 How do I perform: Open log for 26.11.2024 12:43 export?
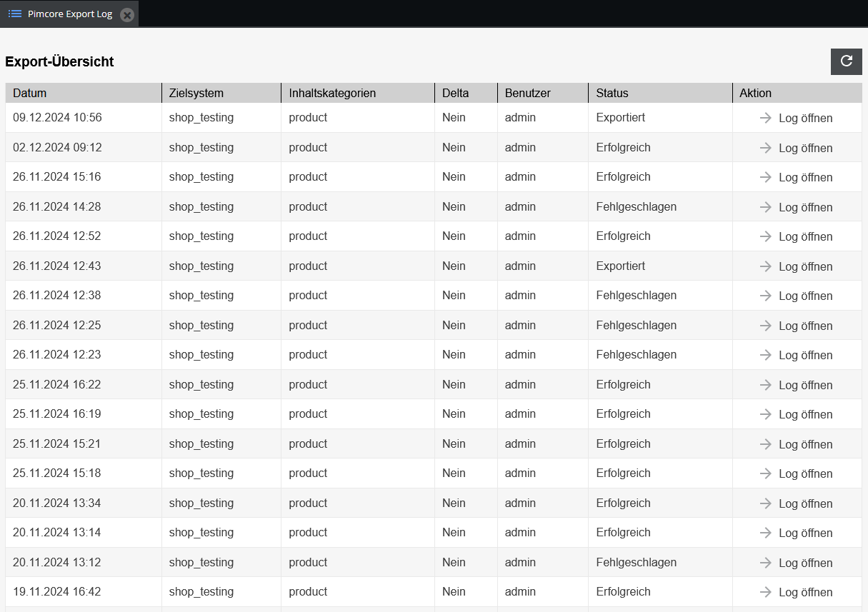(x=796, y=266)
